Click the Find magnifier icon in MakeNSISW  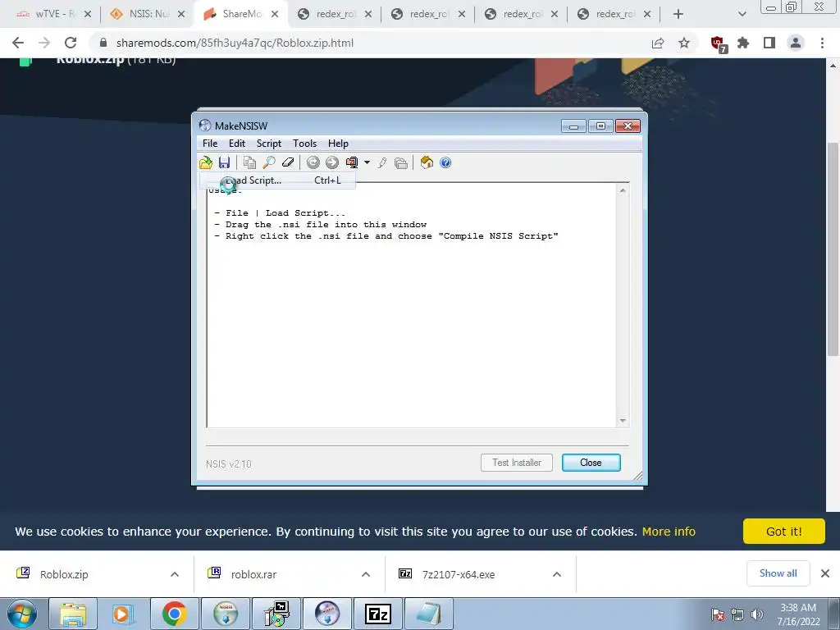pyautogui.click(x=268, y=162)
